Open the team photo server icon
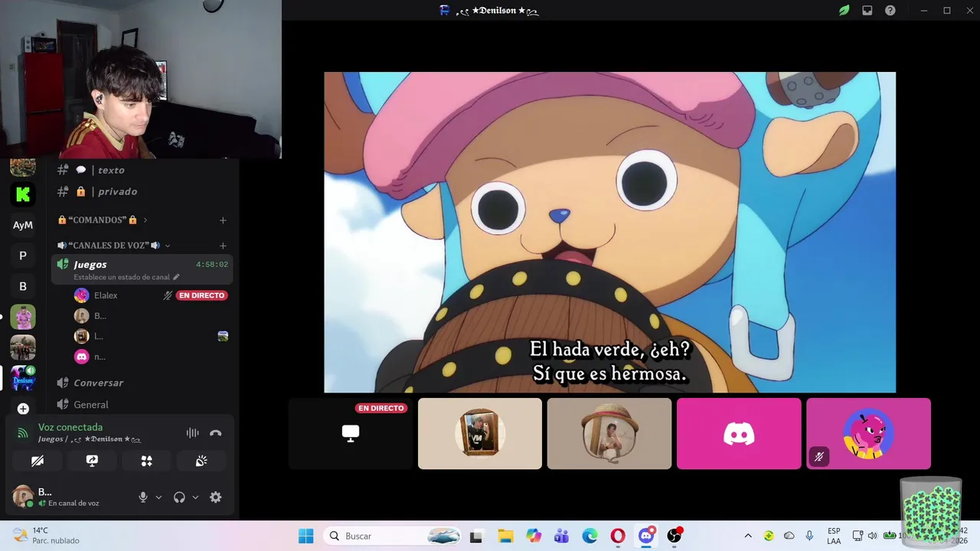This screenshot has height=551, width=980. [x=23, y=347]
